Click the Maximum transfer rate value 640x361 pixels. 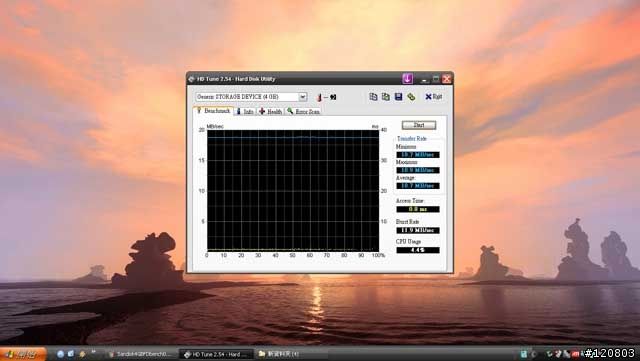tap(418, 170)
